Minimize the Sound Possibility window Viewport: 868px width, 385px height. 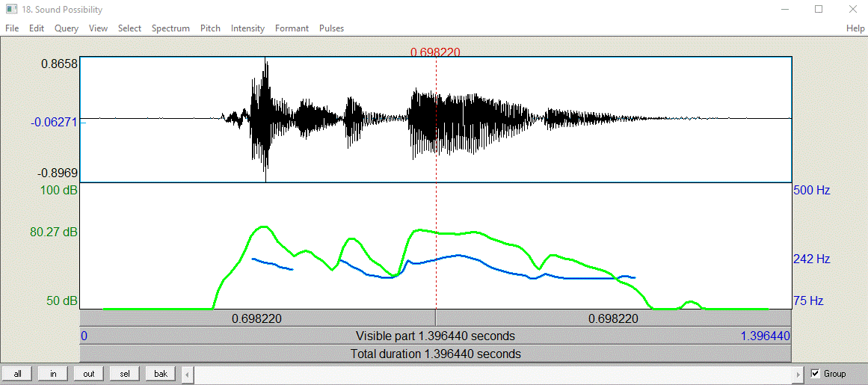click(786, 10)
